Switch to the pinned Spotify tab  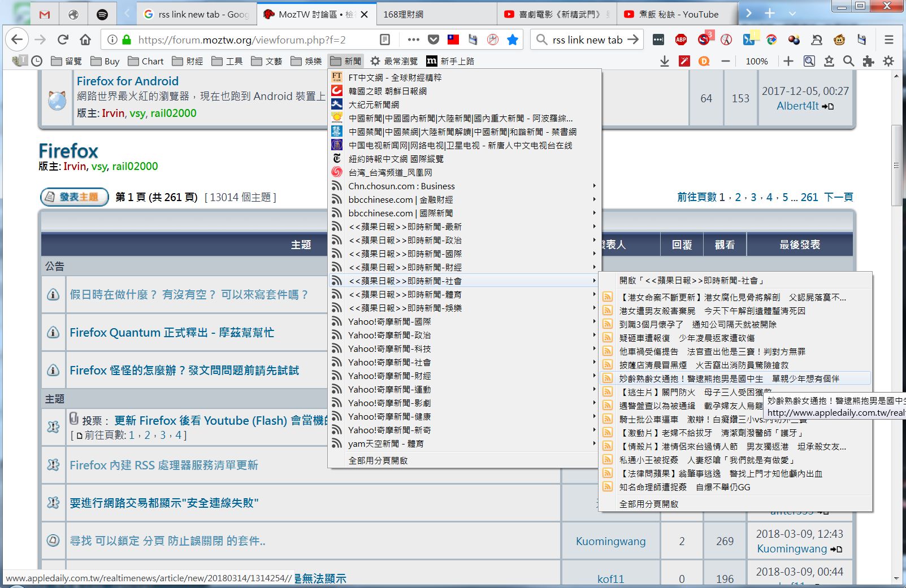click(102, 14)
